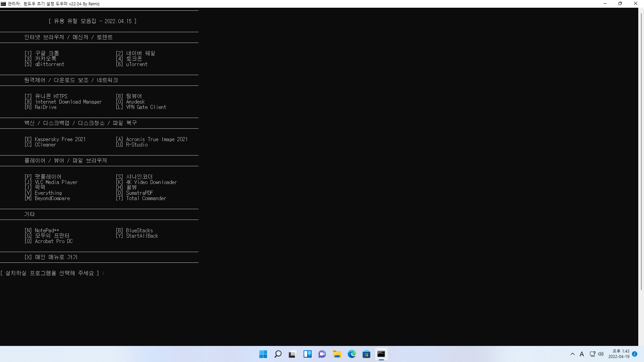
Task: Open Microsoft Store from the taskbar
Action: pos(367,354)
